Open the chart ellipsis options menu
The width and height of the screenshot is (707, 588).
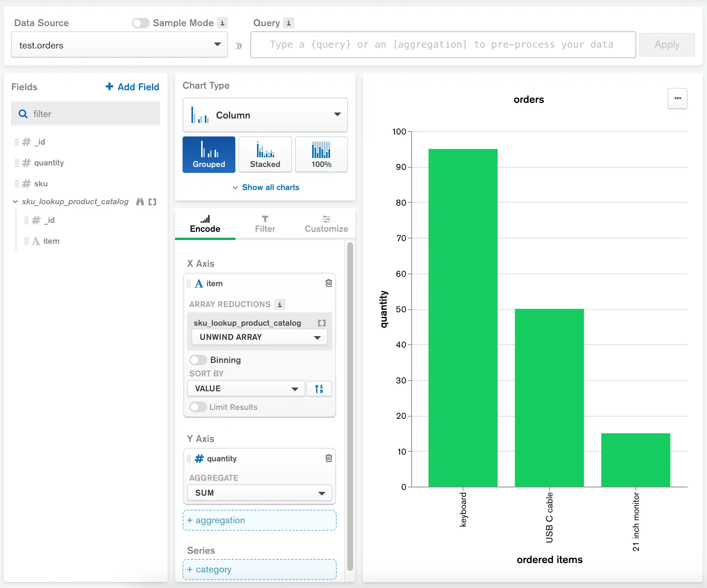click(677, 99)
